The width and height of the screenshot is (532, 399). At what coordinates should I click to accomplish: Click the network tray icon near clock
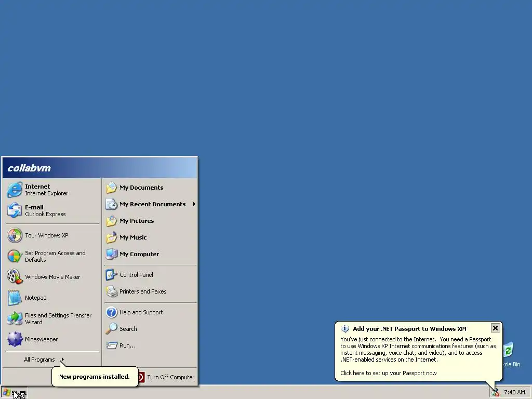pos(495,393)
